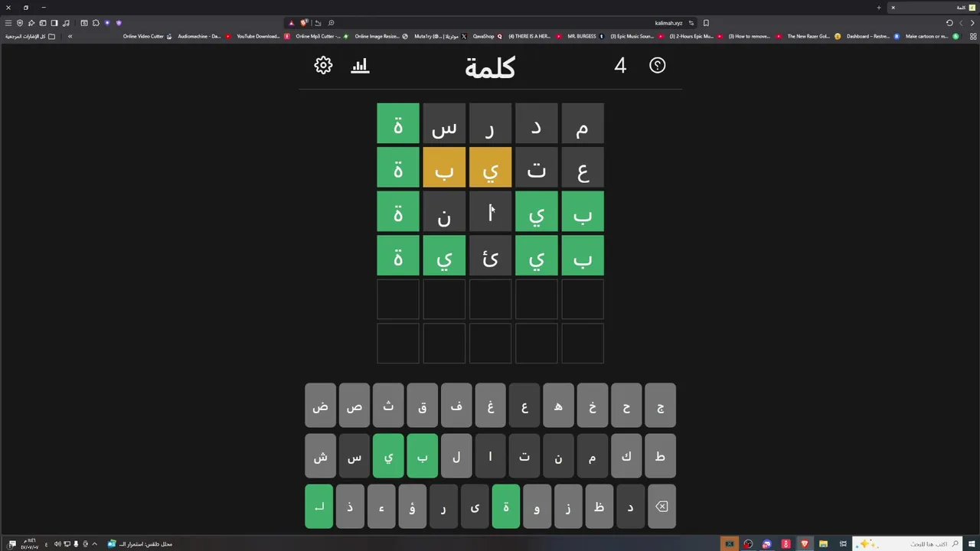Expand bookmarks overflow chevron

(70, 36)
